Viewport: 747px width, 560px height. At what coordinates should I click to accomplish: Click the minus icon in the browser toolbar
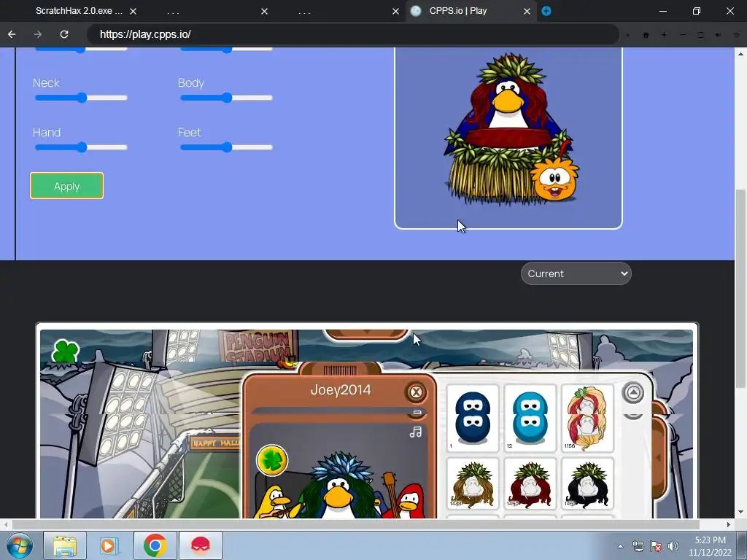[x=683, y=35]
